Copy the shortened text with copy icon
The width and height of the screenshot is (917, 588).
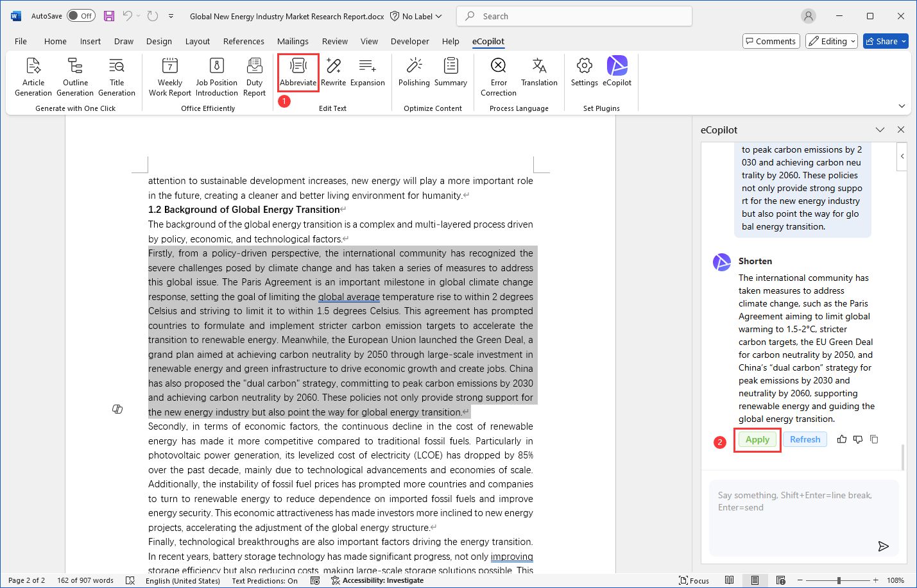(874, 439)
